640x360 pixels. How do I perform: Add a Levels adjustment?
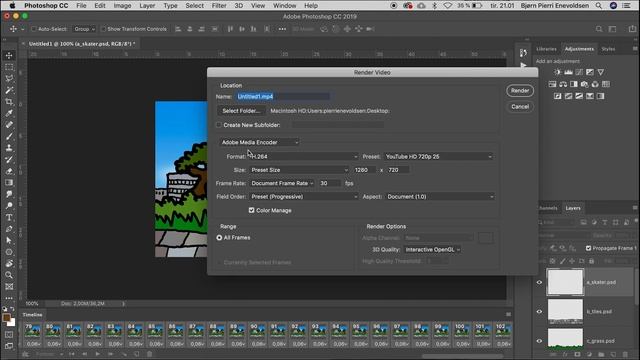tap(568, 72)
